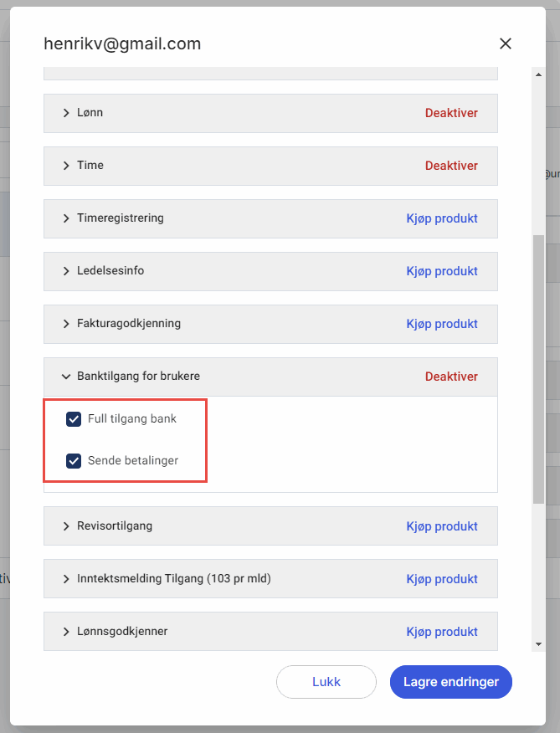560x733 pixels.
Task: Expand the Fakturagodkjenning row
Action: 66,324
